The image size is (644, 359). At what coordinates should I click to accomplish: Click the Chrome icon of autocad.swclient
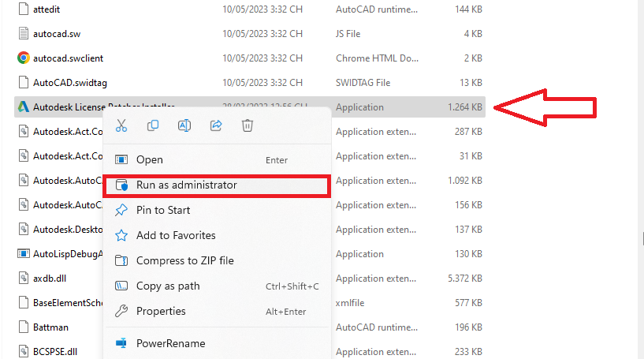point(24,58)
